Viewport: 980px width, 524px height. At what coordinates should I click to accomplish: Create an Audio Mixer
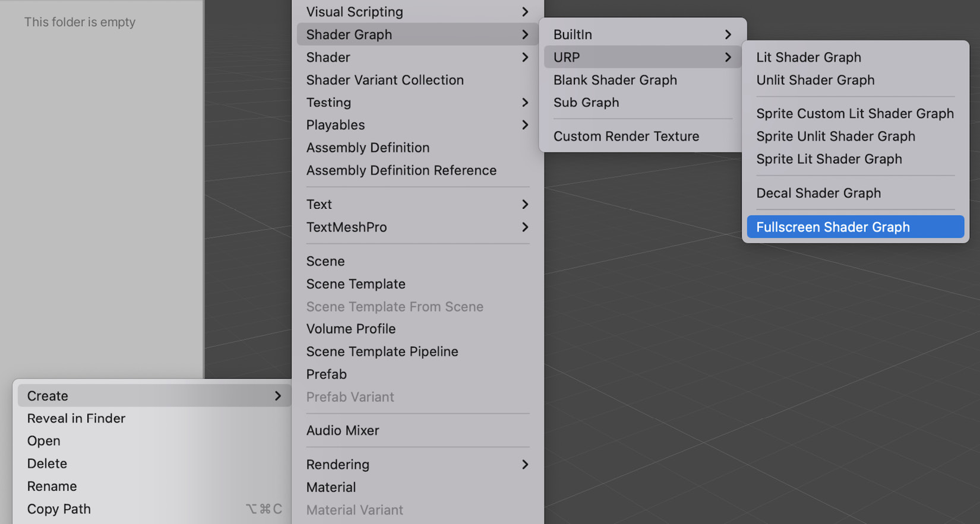(418, 430)
